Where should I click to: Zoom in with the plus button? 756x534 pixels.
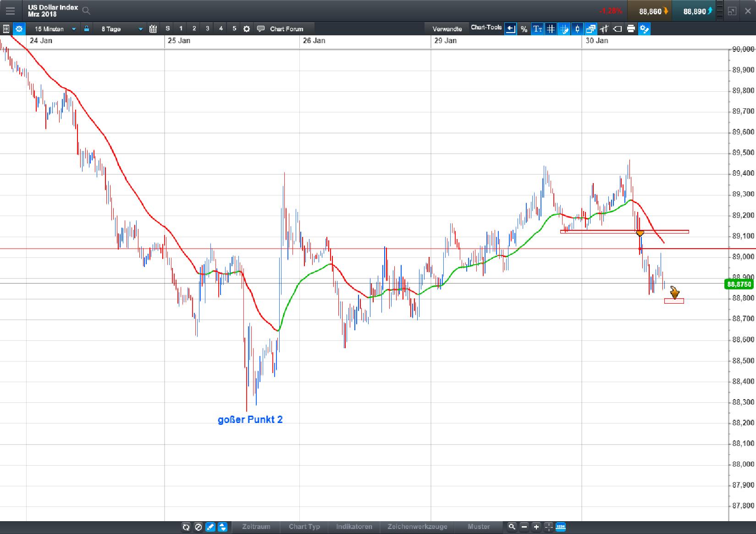[536, 527]
